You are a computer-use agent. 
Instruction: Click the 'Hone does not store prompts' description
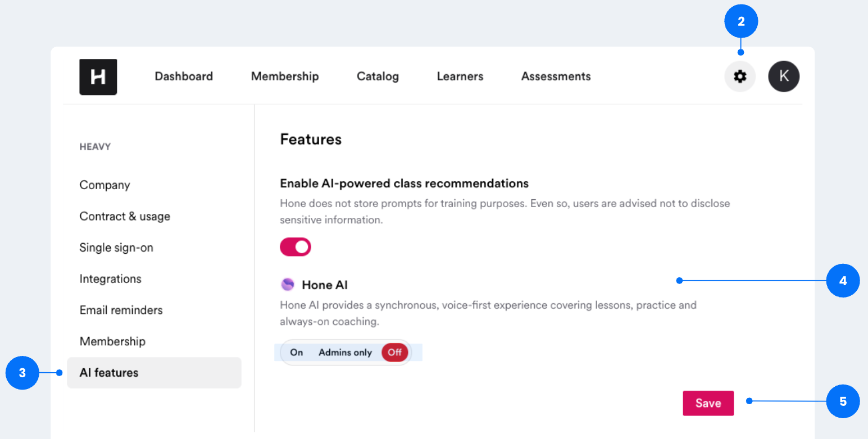pos(505,212)
